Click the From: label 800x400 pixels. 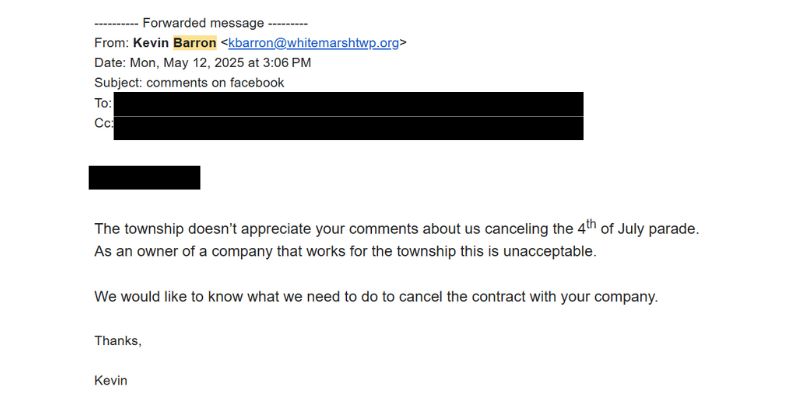(x=112, y=43)
